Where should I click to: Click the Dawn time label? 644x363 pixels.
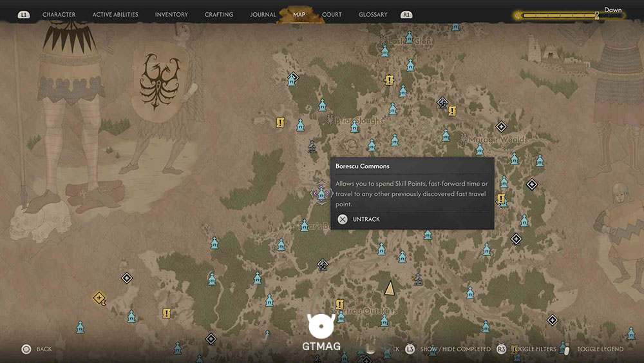point(613,10)
